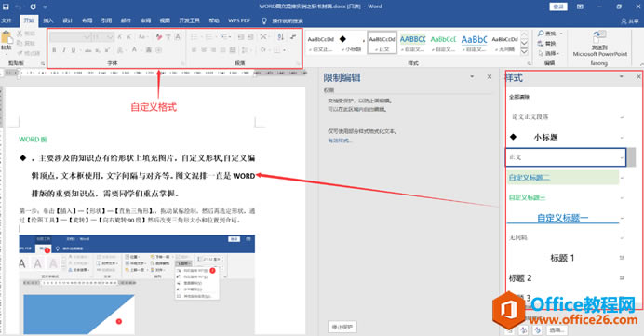Click the Line Spacing icon
The width and height of the screenshot is (644, 336).
point(244,50)
